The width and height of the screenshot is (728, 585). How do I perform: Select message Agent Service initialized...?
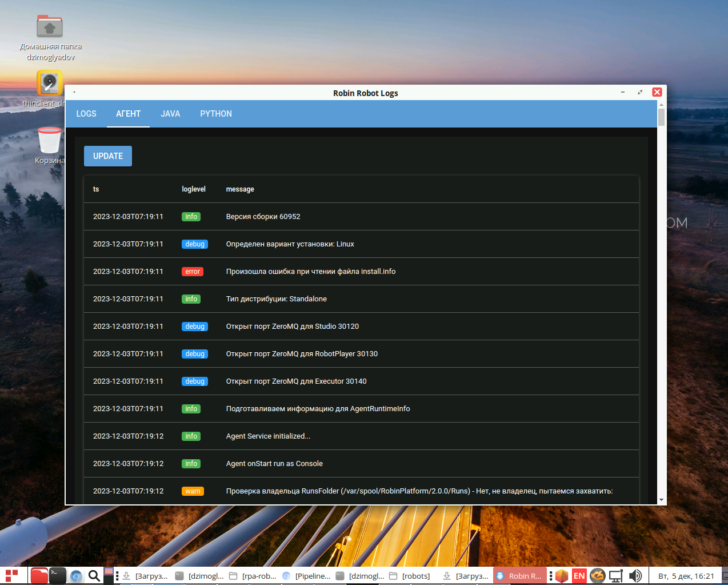point(268,436)
